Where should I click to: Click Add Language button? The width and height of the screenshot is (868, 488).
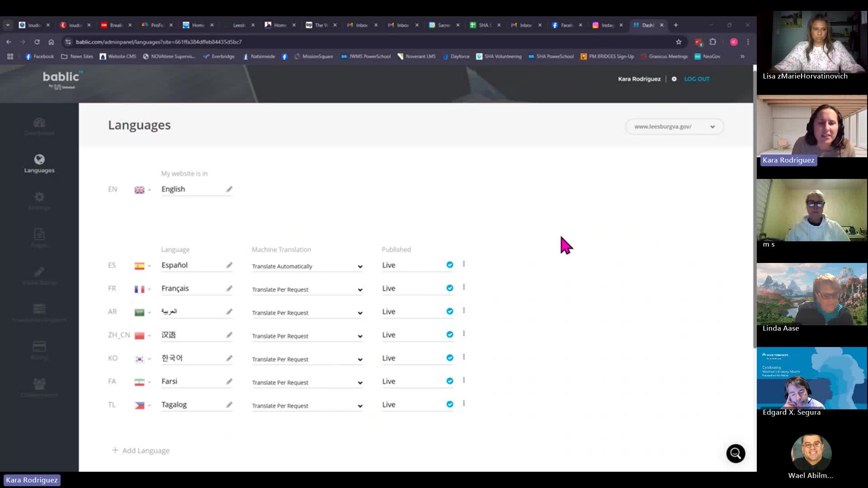[141, 450]
